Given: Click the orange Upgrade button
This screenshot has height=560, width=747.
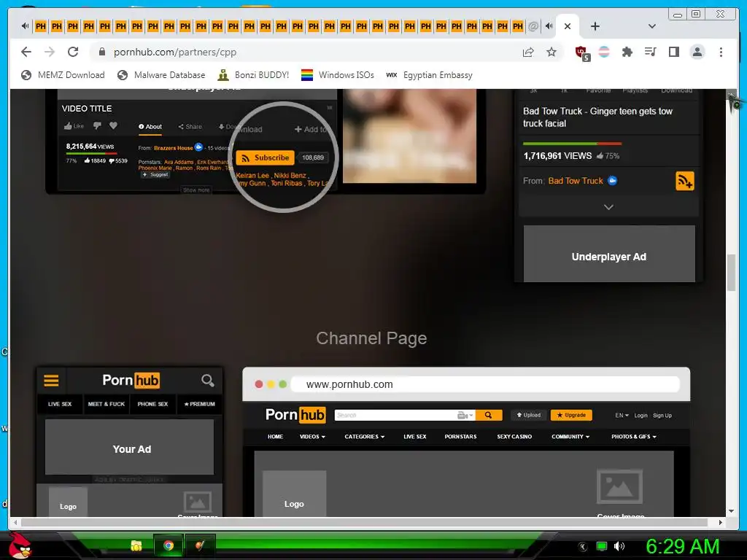Looking at the screenshot, I should [x=571, y=415].
